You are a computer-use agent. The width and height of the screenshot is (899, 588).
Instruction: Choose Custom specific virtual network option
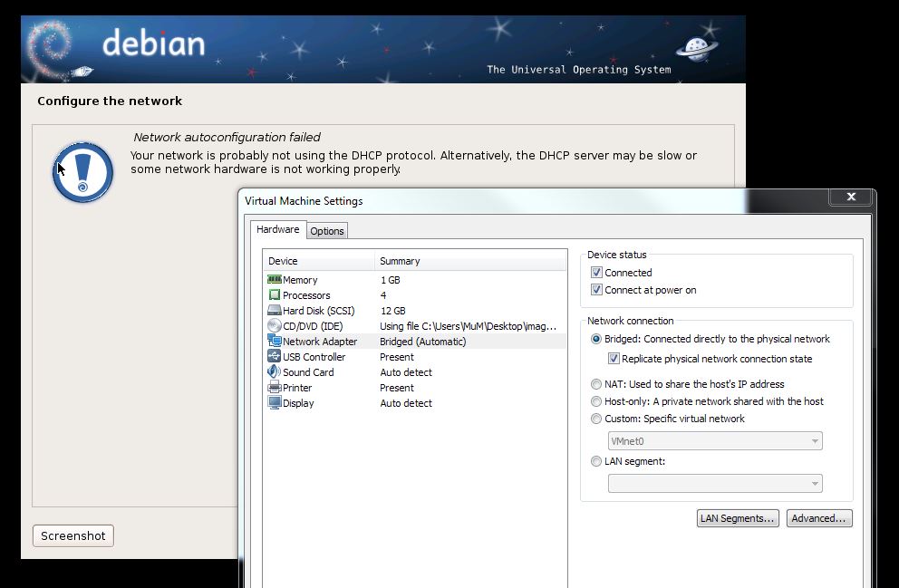click(x=596, y=419)
